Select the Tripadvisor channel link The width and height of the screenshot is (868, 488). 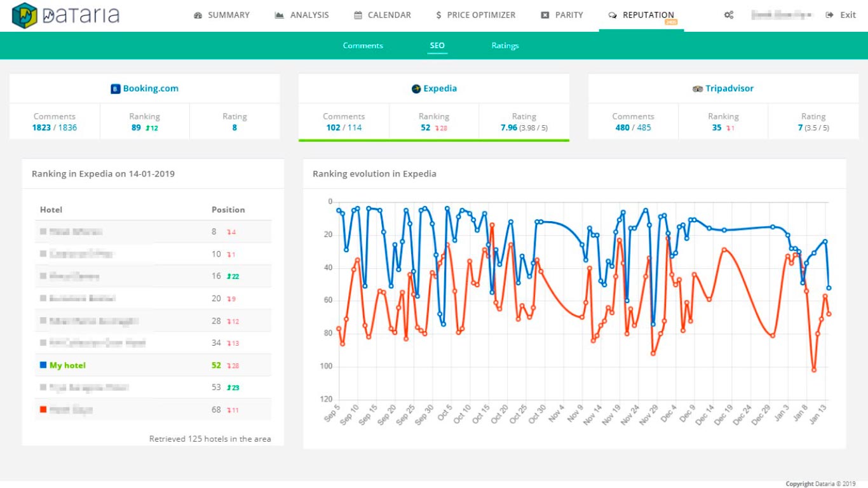(729, 89)
